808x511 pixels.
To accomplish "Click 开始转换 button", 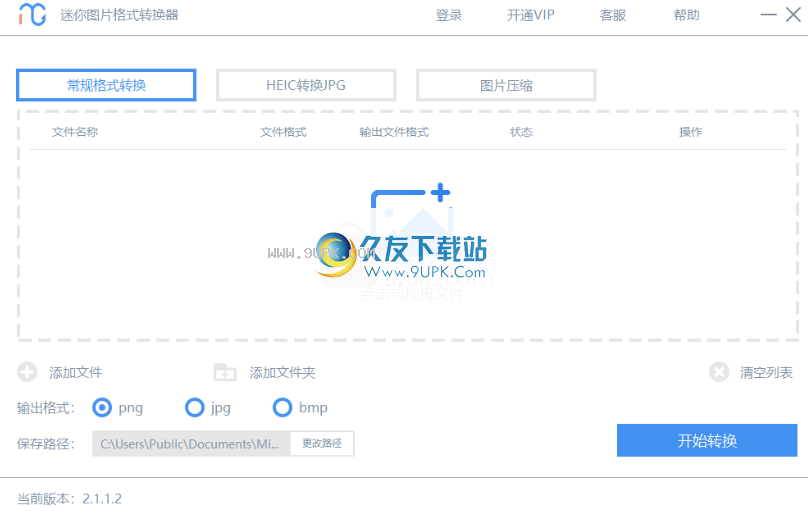I will click(707, 440).
